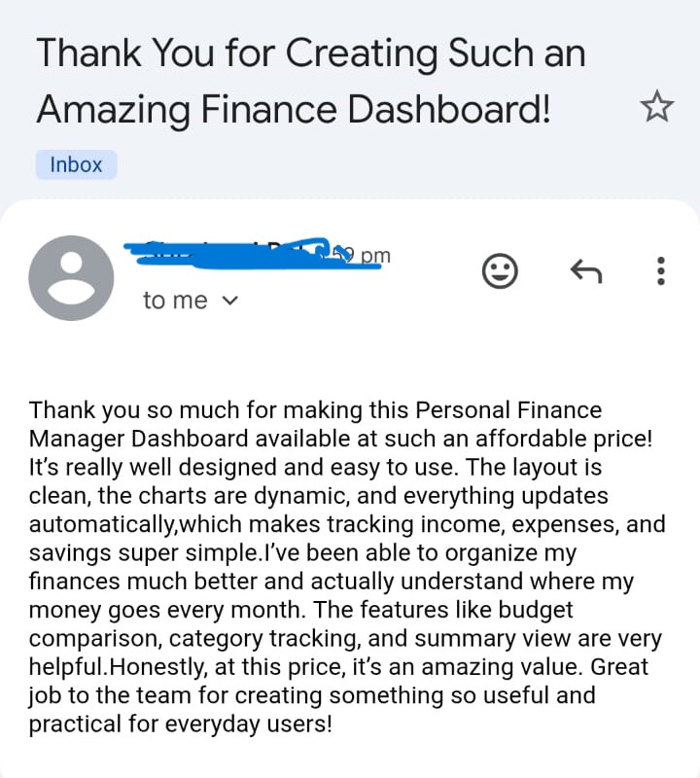Click "practical for everyday users!" closing text
This screenshot has height=778, width=700.
[181, 725]
